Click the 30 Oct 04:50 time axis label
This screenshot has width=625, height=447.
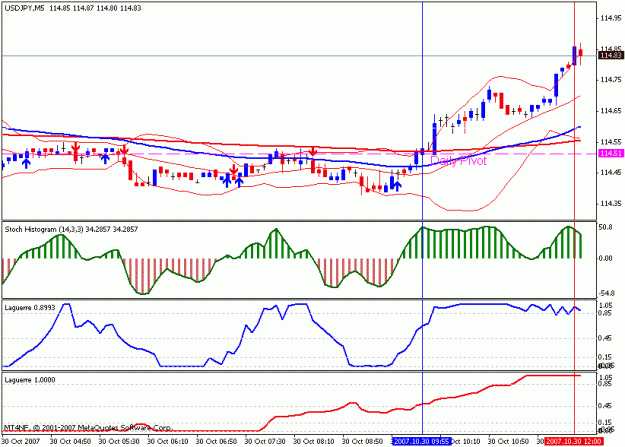click(71, 441)
